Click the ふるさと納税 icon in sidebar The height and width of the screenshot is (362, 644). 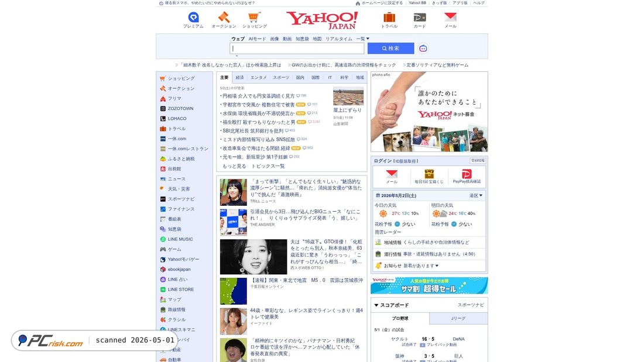(x=163, y=159)
